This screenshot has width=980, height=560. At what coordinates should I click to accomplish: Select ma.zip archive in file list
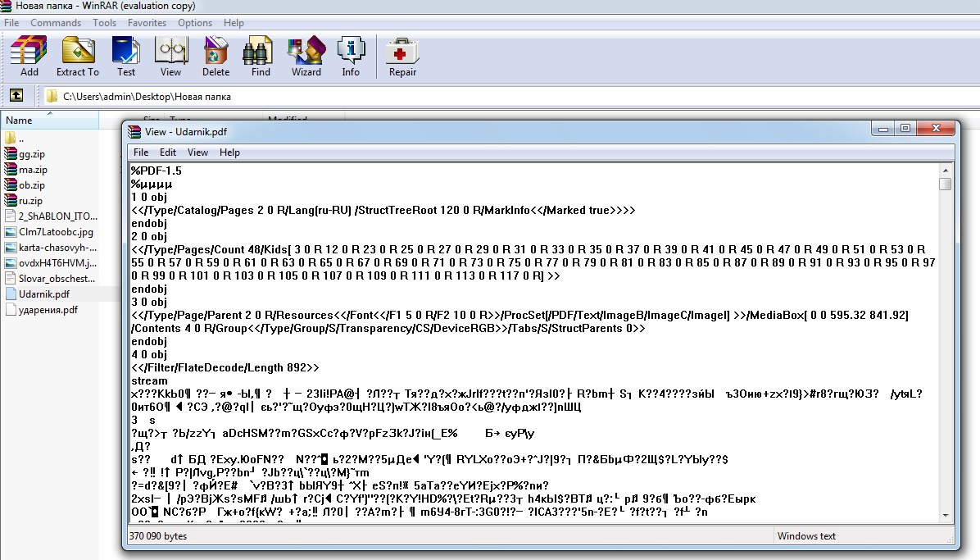point(26,170)
